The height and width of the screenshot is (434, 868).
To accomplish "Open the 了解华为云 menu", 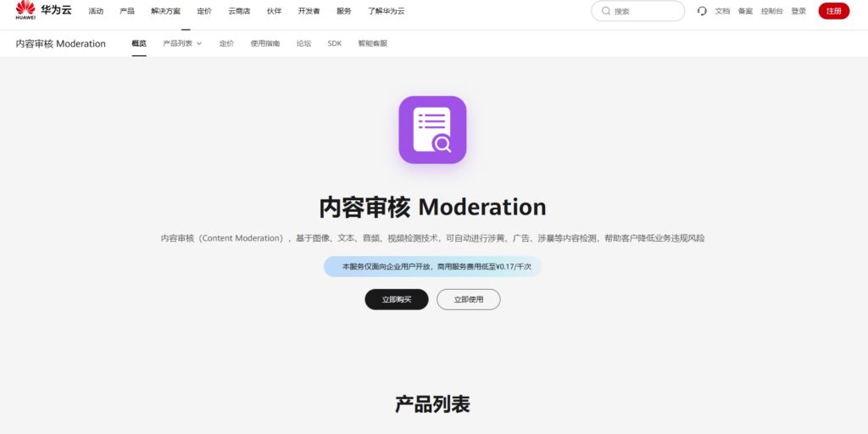I will pyautogui.click(x=386, y=11).
